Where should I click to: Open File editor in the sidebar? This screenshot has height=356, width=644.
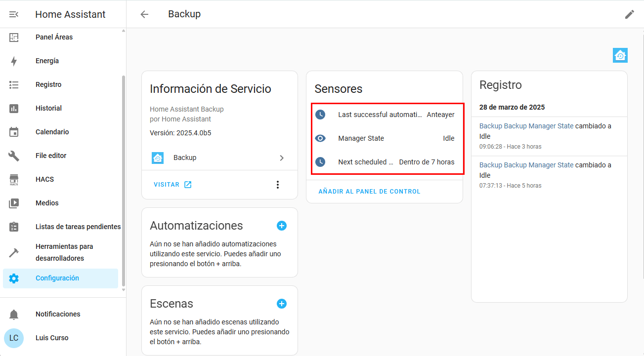pyautogui.click(x=60, y=156)
